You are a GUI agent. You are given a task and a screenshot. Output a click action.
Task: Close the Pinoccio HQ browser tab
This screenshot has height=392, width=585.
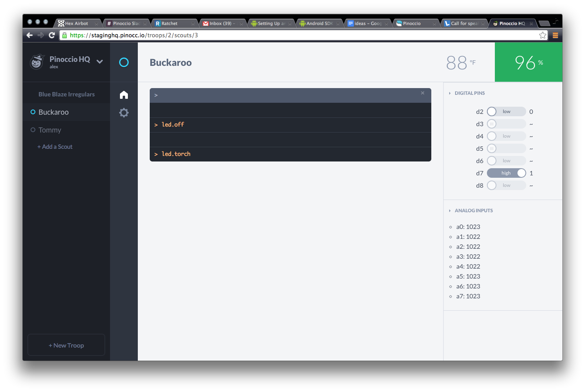point(531,24)
